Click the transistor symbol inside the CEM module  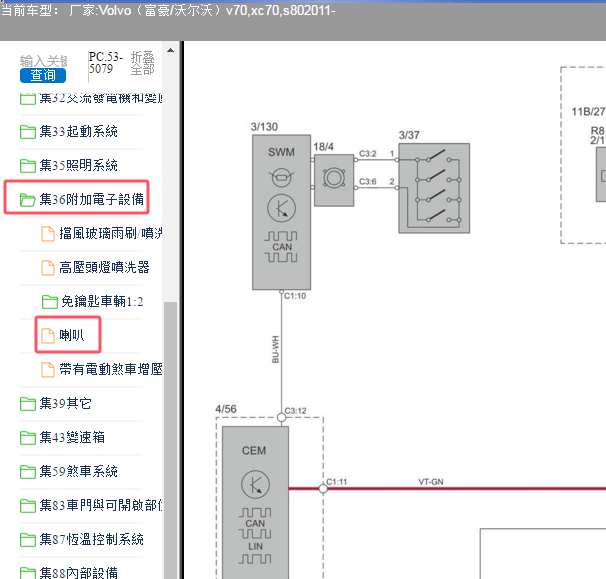click(x=255, y=484)
